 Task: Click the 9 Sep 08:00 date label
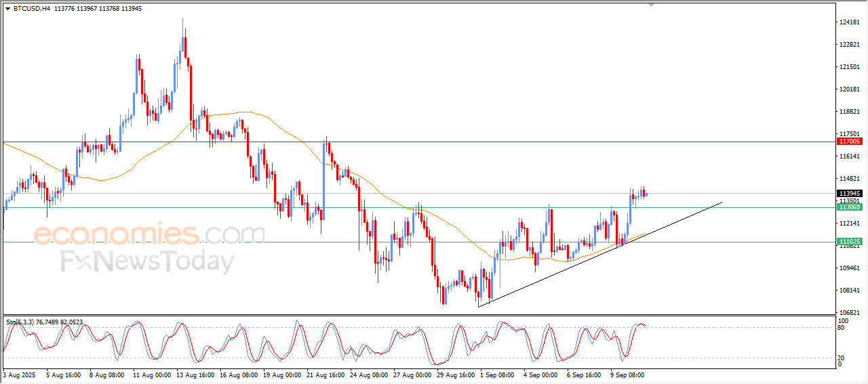[x=628, y=375]
